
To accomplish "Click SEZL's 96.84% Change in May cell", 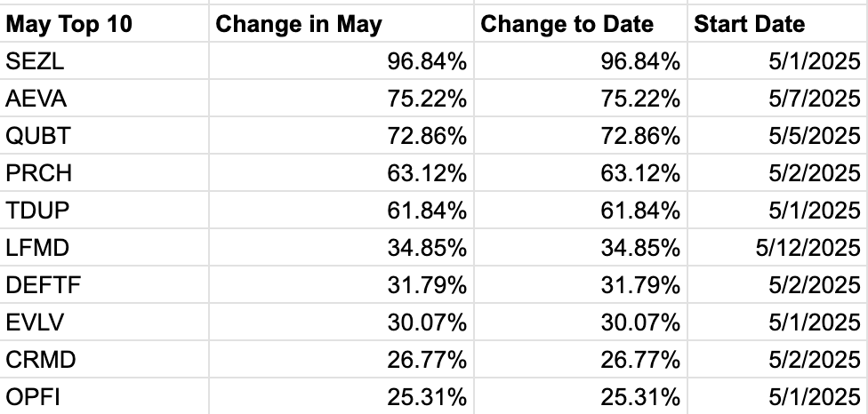I will pos(342,60).
